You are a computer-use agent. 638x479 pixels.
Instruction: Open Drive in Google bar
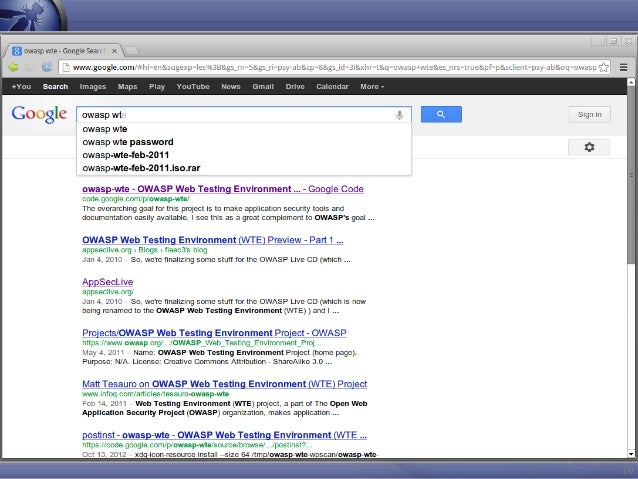tap(295, 87)
